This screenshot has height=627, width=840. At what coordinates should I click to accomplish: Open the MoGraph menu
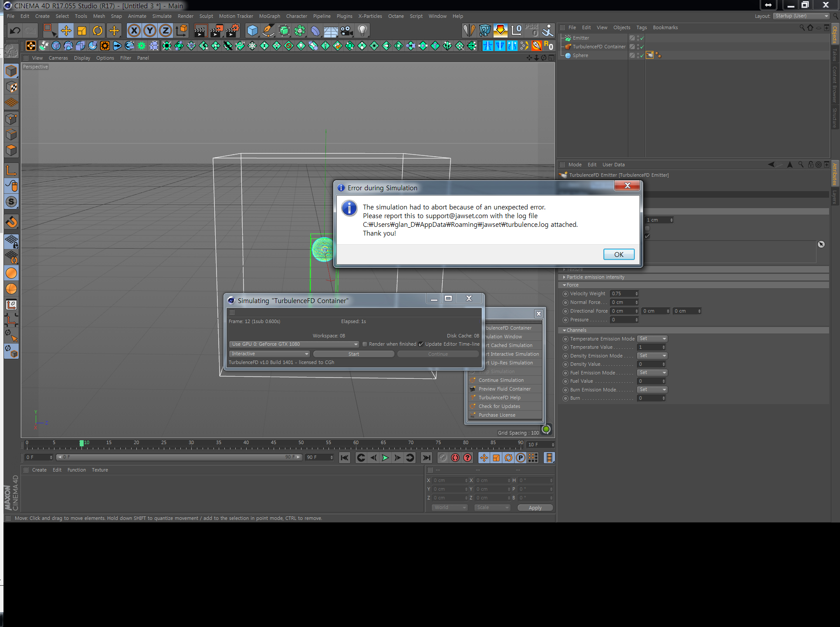click(x=269, y=16)
